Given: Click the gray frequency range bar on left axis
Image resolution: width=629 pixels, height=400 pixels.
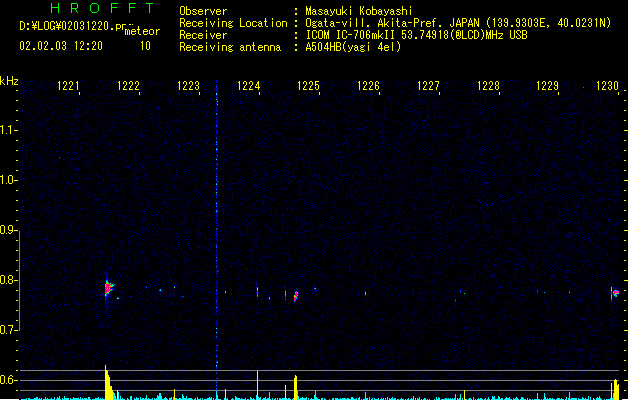Looking at the screenshot, I should click(19, 281).
